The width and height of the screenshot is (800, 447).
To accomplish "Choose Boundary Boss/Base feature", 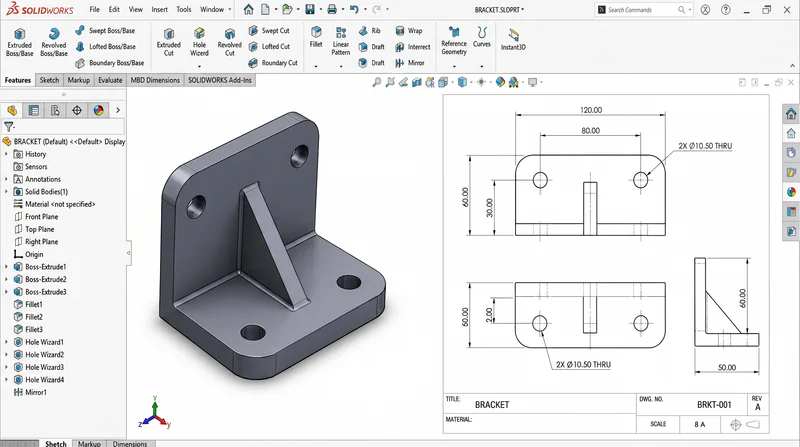I will point(110,63).
